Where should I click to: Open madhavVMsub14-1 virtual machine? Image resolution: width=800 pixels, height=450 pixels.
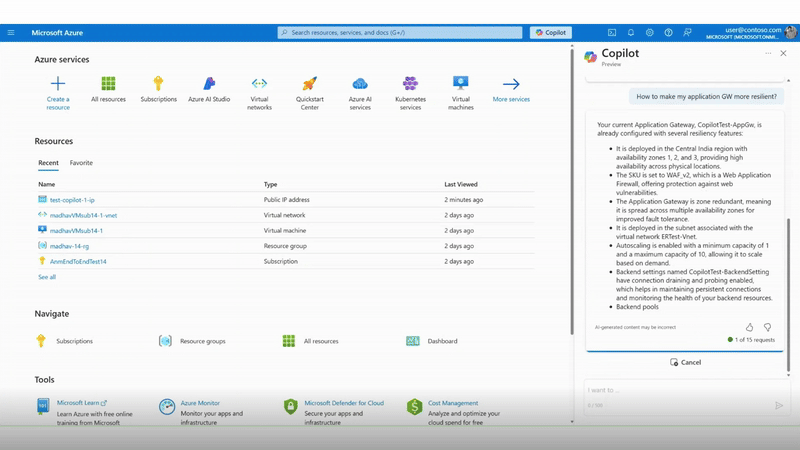[x=76, y=231]
